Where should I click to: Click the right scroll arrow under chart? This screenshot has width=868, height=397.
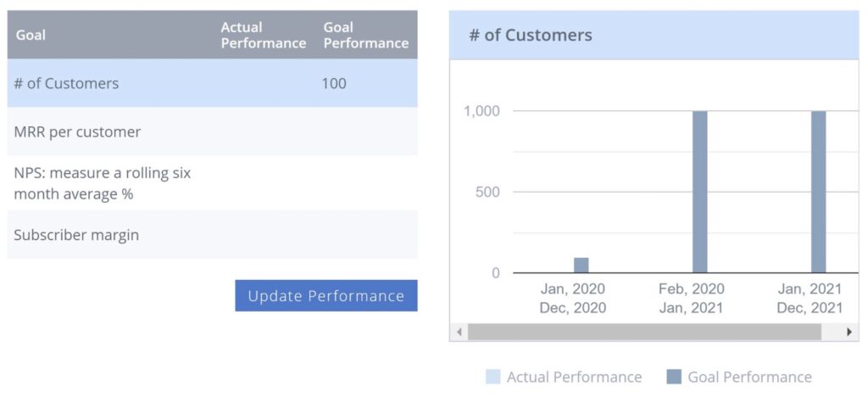click(x=849, y=332)
